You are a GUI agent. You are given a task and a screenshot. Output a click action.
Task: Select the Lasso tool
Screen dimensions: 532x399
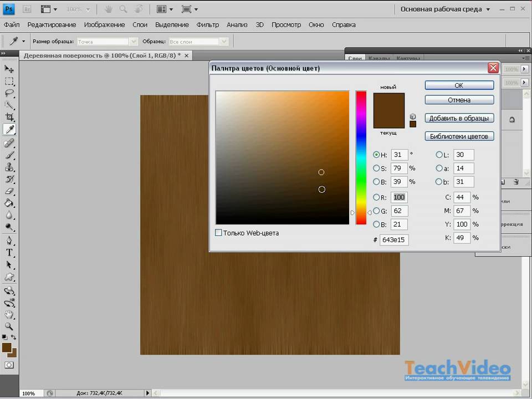coord(9,93)
